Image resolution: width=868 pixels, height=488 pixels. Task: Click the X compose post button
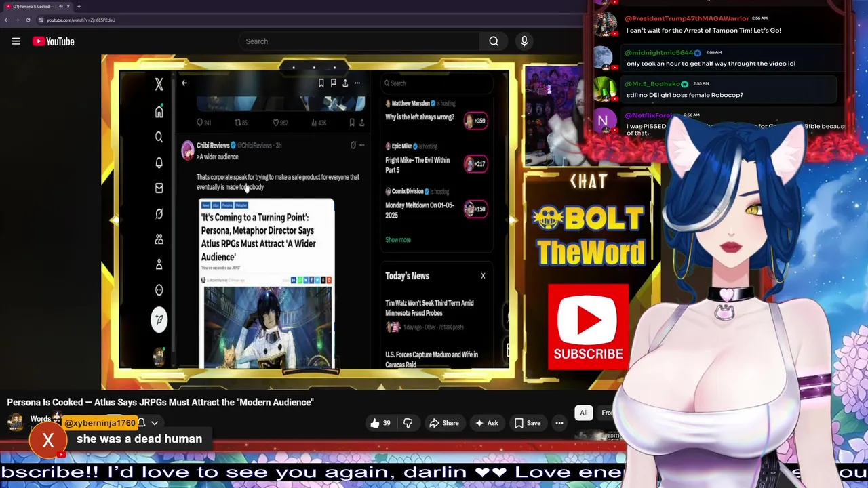coord(159,320)
